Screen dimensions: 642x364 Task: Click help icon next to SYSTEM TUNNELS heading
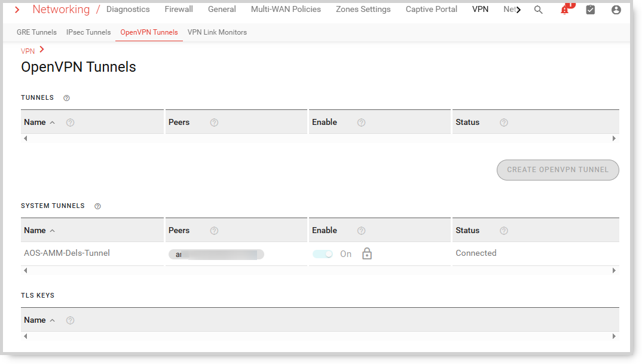97,206
